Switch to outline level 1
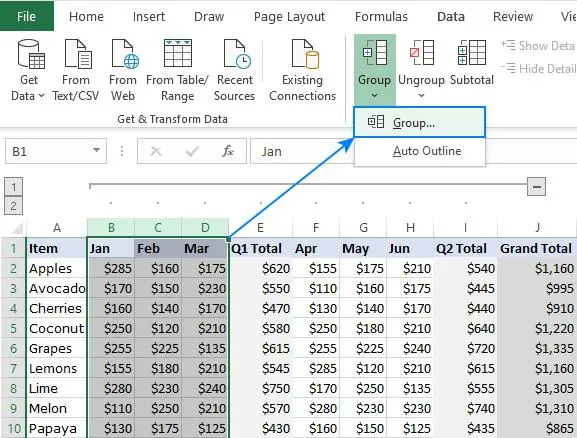This screenshot has height=438, width=577. pos(13,187)
